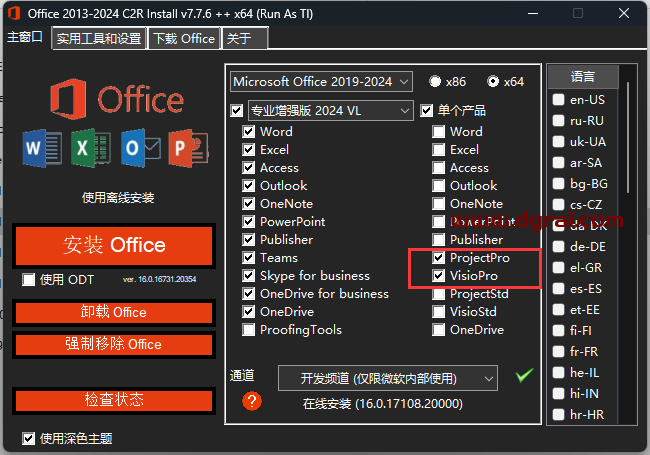Click the Office icon in title bar

point(14,14)
